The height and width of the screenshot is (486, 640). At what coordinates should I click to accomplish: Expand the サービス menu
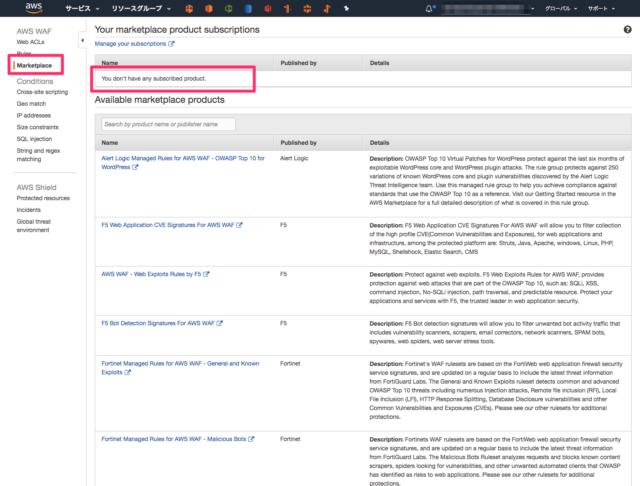(x=82, y=8)
